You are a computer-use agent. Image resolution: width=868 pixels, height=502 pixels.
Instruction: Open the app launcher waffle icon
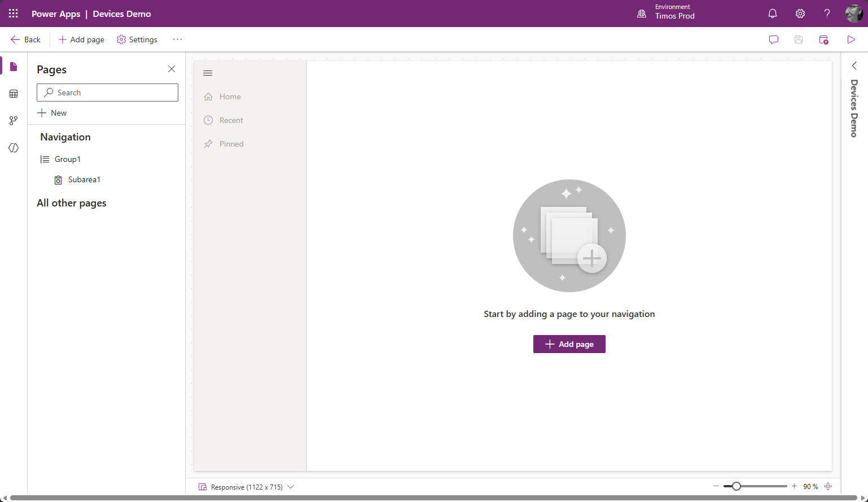click(x=14, y=14)
